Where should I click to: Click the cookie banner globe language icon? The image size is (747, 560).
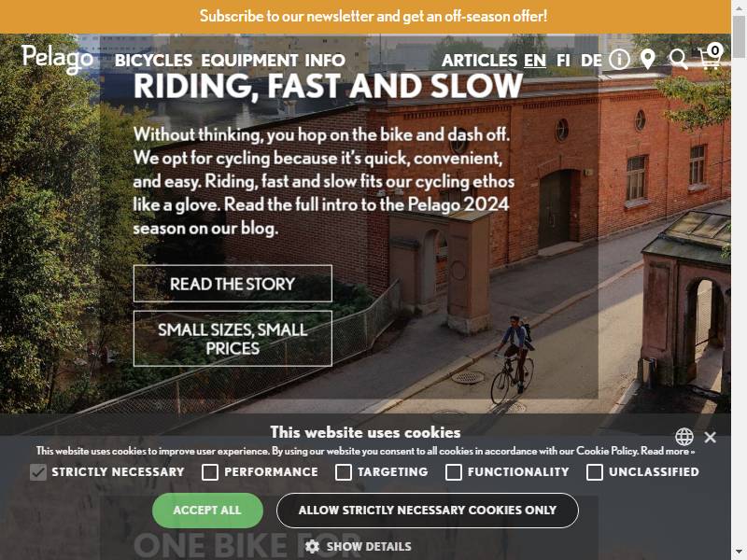(x=684, y=436)
